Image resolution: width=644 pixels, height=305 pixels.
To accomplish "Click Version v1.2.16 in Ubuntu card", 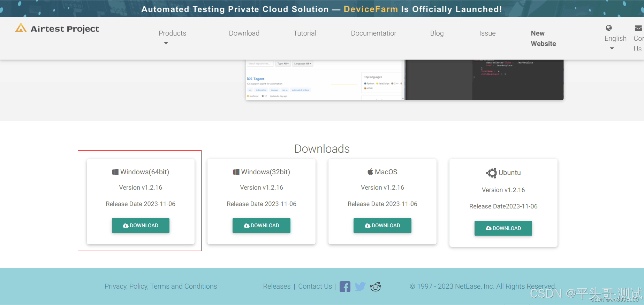I will 503,190.
